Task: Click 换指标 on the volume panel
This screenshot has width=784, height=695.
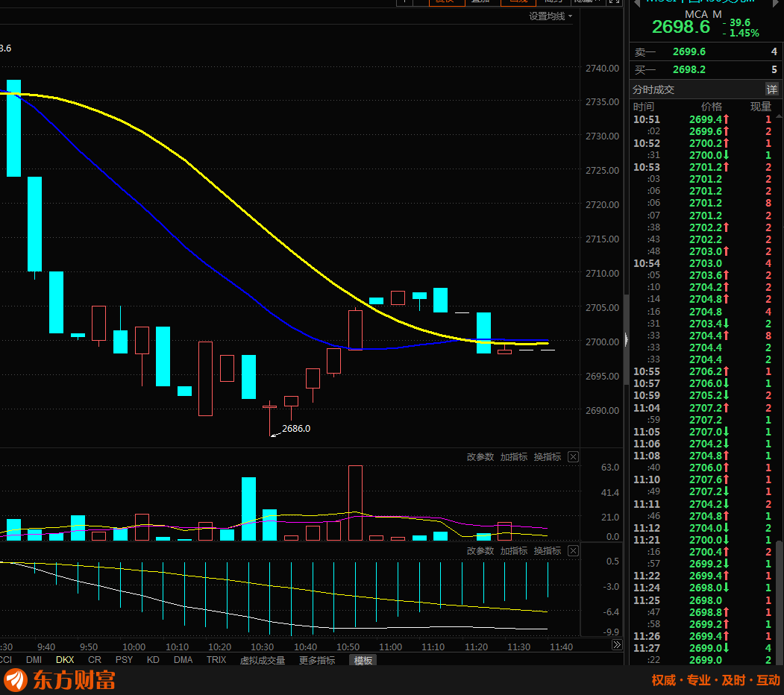Action: point(547,457)
